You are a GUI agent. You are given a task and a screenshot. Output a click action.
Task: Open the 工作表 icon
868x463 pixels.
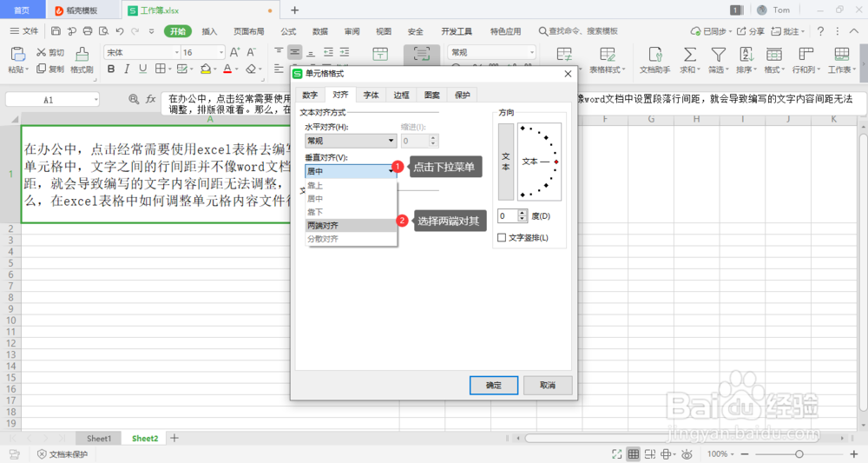tap(841, 60)
